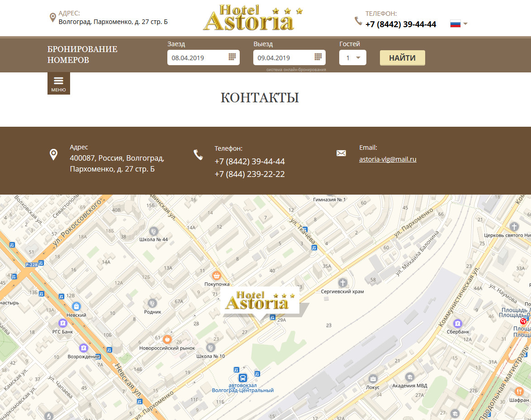The image size is (531, 420).
Task: Click the white map pin beside Адрес
Action: click(x=53, y=155)
